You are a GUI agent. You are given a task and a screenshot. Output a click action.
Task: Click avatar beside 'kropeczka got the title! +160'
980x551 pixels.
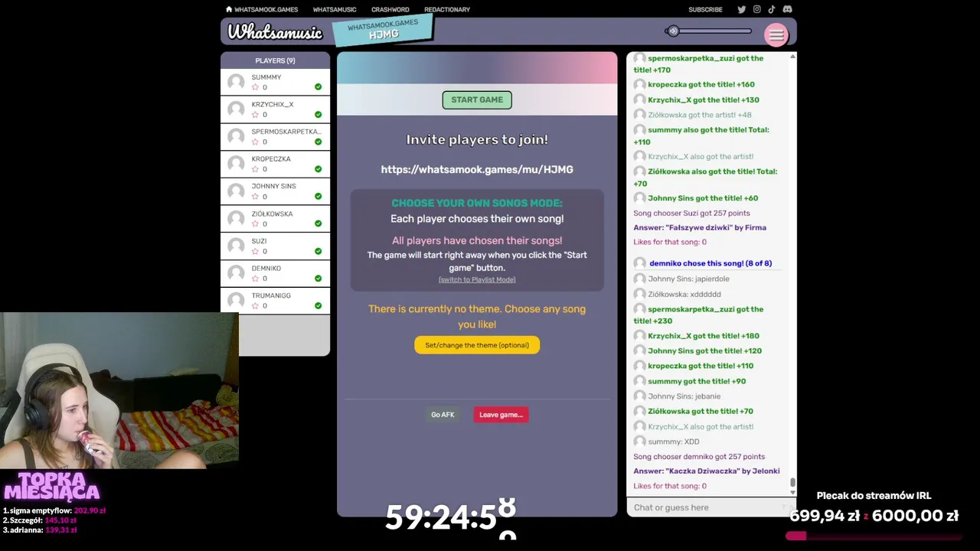(x=639, y=85)
